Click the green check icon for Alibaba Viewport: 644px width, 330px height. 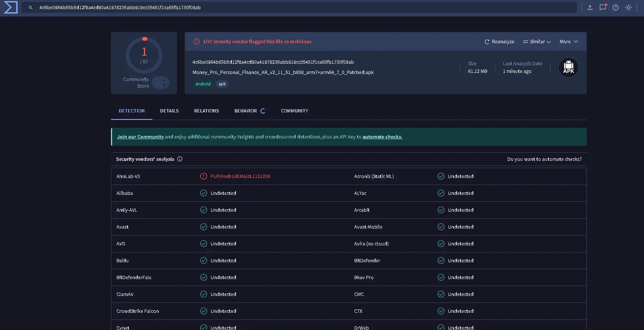[204, 193]
